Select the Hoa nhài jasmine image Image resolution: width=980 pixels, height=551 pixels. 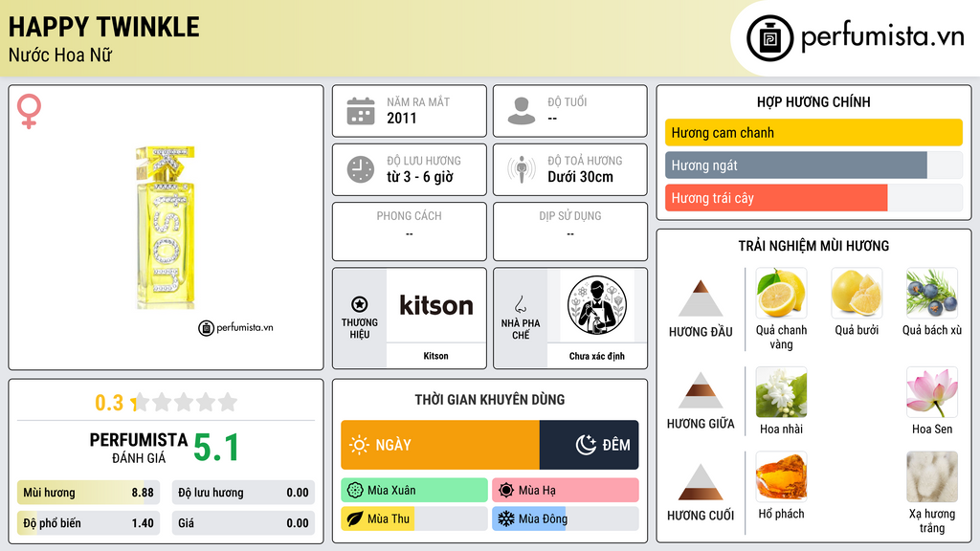tap(781, 391)
